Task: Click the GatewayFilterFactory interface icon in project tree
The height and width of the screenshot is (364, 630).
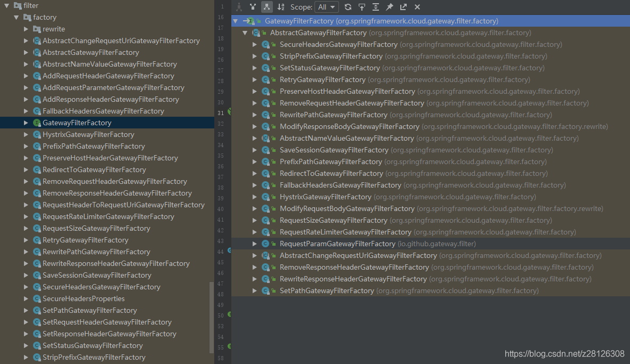Action: [37, 123]
